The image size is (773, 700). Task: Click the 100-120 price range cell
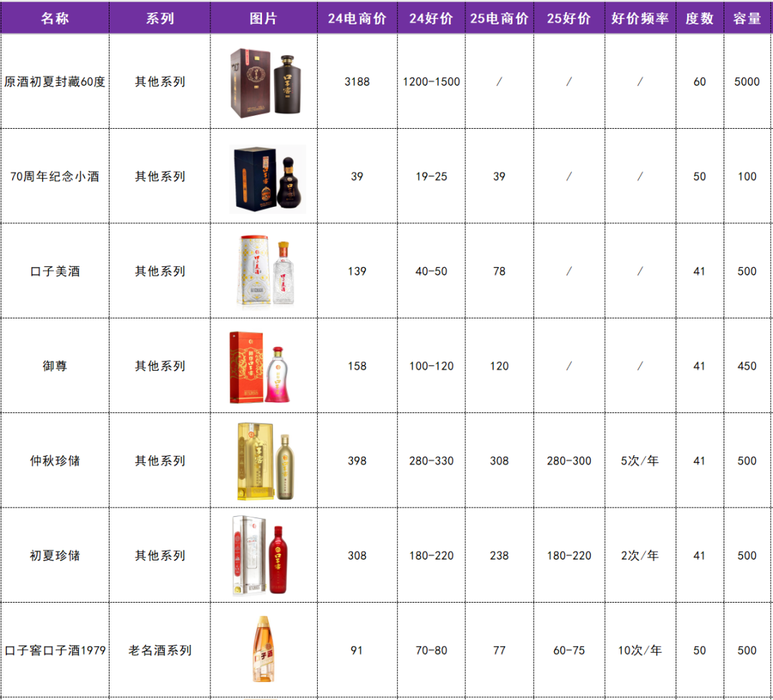(432, 366)
